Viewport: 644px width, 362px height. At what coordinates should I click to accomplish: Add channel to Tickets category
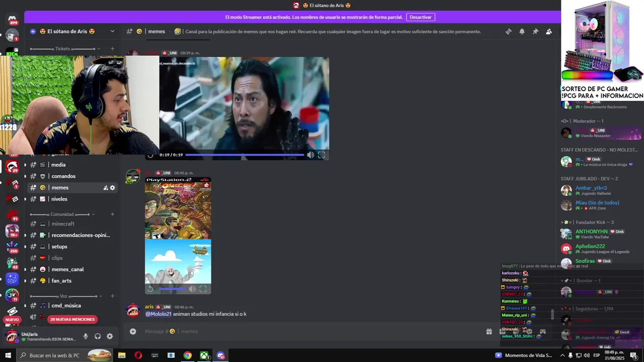pyautogui.click(x=112, y=49)
